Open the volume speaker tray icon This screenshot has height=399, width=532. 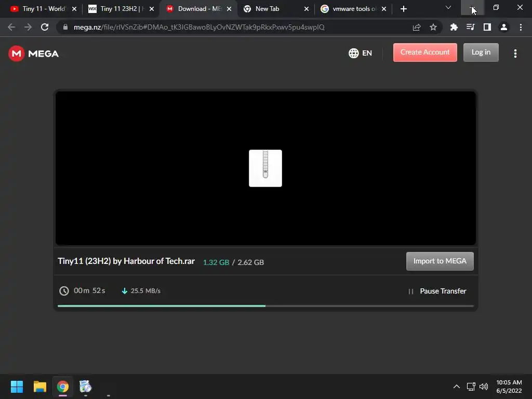(484, 387)
